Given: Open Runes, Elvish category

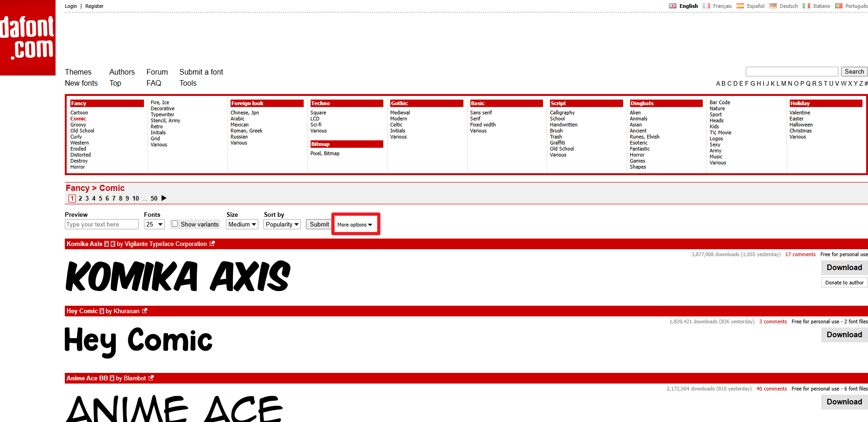Looking at the screenshot, I should [645, 137].
